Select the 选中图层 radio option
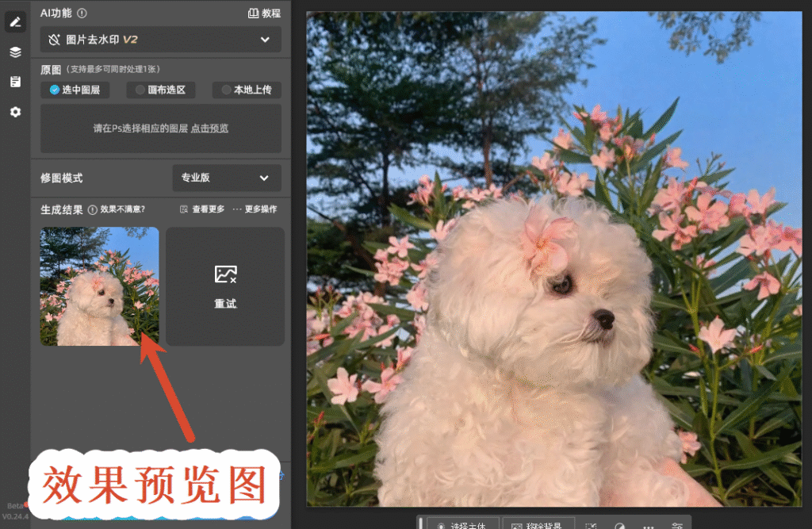 75,90
